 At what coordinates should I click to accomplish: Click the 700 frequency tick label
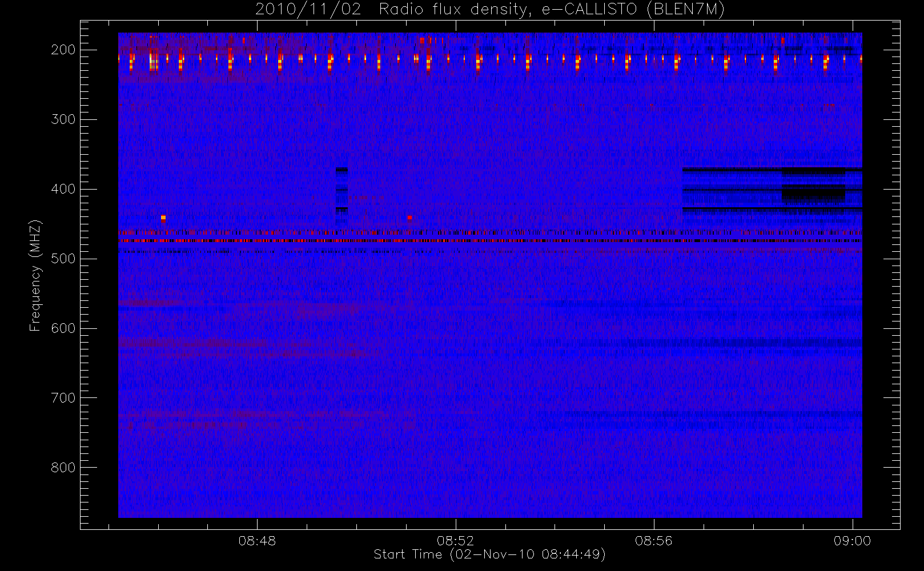63,398
